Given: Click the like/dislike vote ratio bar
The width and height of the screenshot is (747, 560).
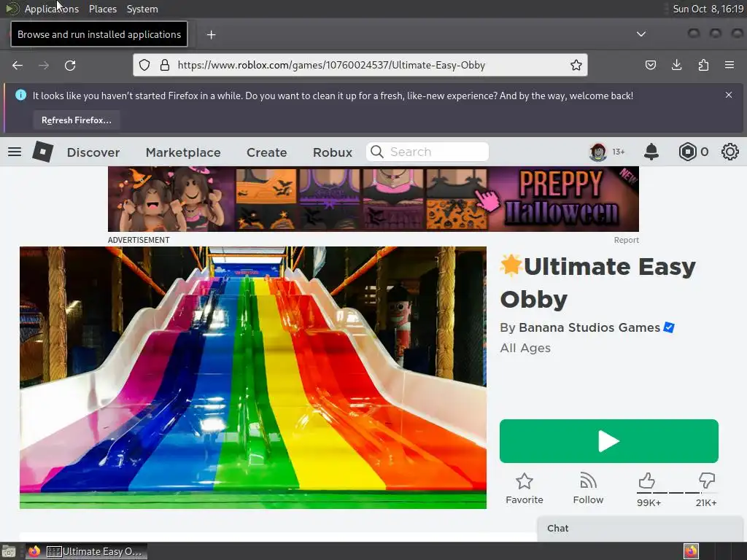Looking at the screenshot, I should [676, 493].
